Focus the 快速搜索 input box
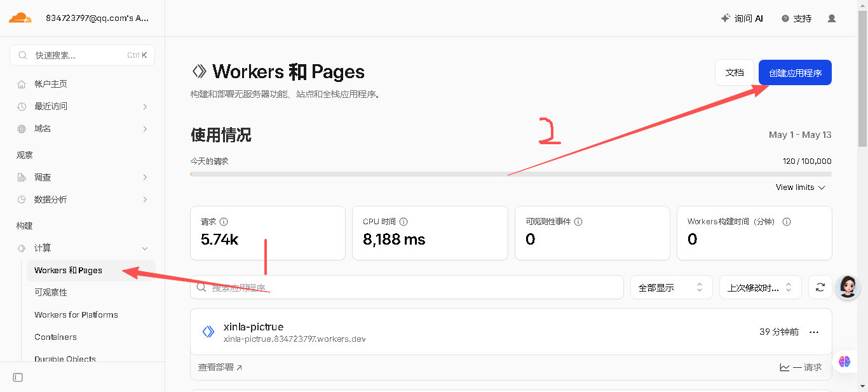 [x=83, y=55]
